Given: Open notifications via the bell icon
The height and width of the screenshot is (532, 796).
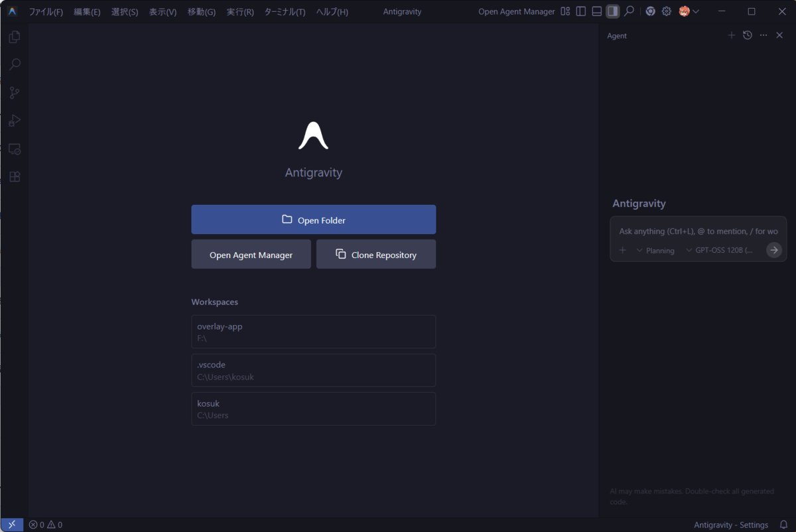Looking at the screenshot, I should point(783,525).
